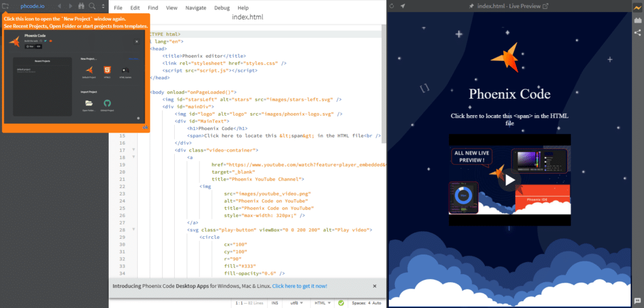Click the index.html file title

(247, 17)
